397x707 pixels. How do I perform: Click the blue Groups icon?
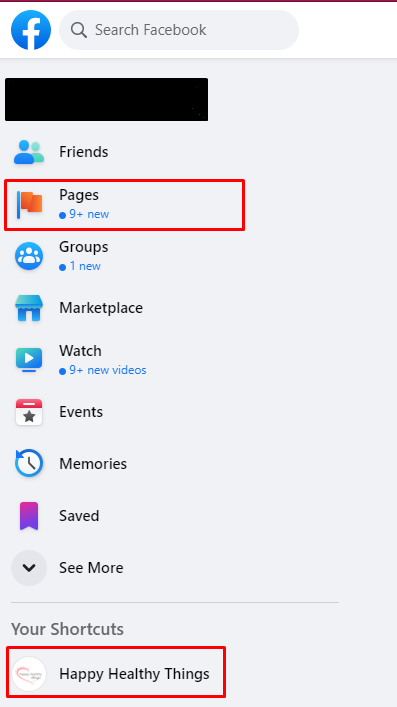click(29, 256)
